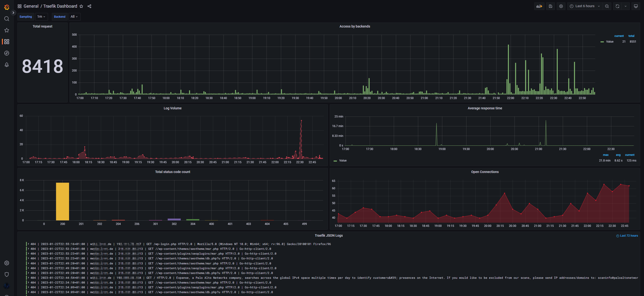This screenshot has height=296, width=644.
Task: Open refresh interval dropdown arrow
Action: point(626,6)
